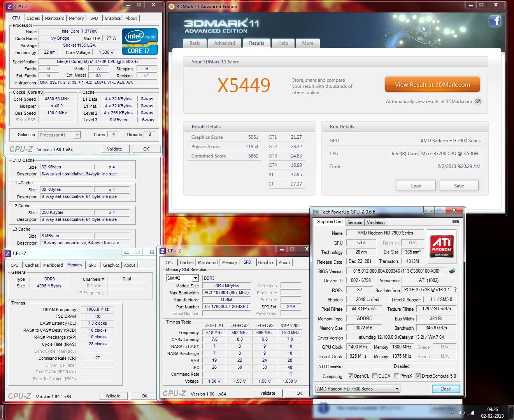Screen dimensions: 514x420
Task: Click the GPU Clock 1400 MHz field
Action: click(358, 347)
